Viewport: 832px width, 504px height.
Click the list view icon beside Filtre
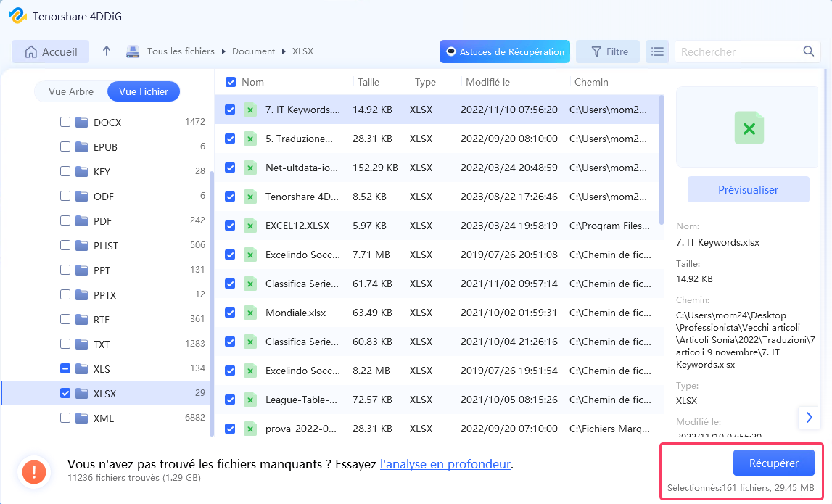(657, 51)
